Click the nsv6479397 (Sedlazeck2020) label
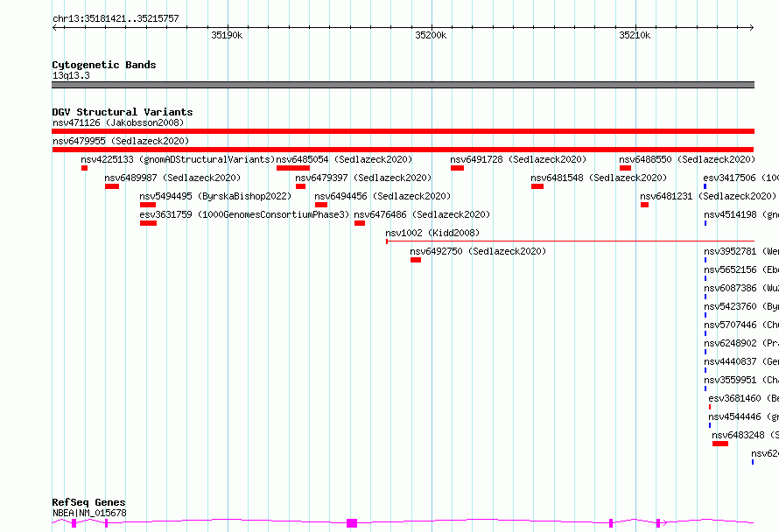The image size is (779, 532). point(363,178)
